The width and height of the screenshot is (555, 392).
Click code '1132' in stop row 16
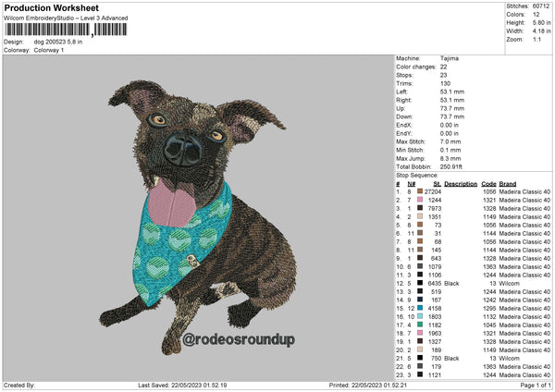pos(489,316)
